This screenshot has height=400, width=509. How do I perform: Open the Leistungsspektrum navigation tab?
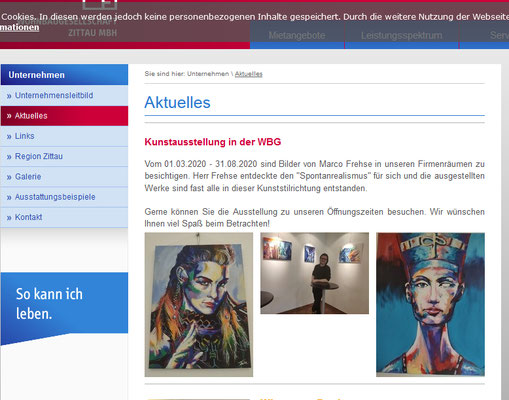(402, 35)
